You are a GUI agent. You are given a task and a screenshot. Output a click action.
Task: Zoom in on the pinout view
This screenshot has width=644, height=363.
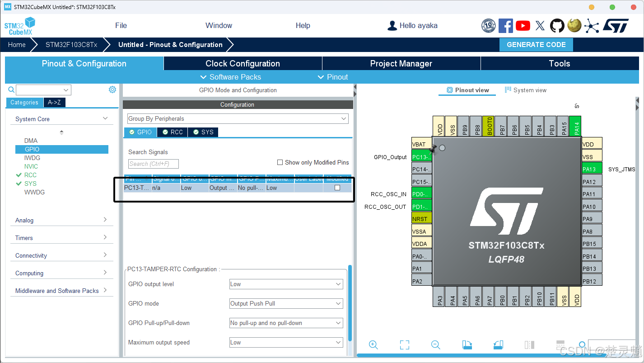coord(373,345)
